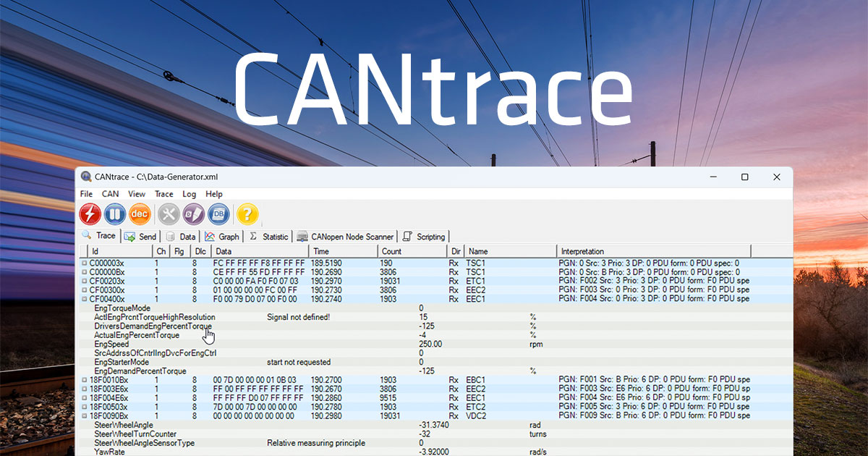This screenshot has height=456, width=868.
Task: Open the Help menu
Action: coord(214,194)
